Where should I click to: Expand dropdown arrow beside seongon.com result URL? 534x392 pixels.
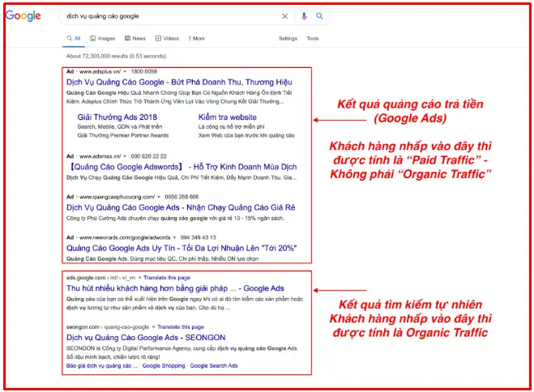coord(154,327)
